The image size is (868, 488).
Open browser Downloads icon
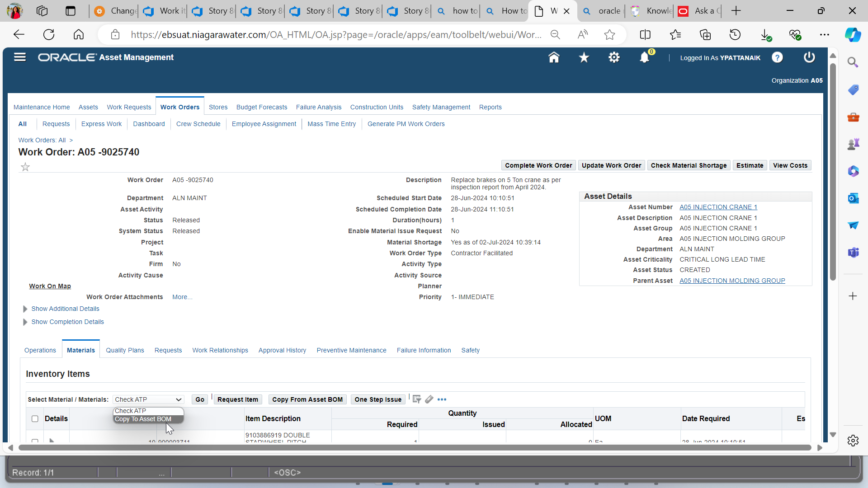point(765,35)
